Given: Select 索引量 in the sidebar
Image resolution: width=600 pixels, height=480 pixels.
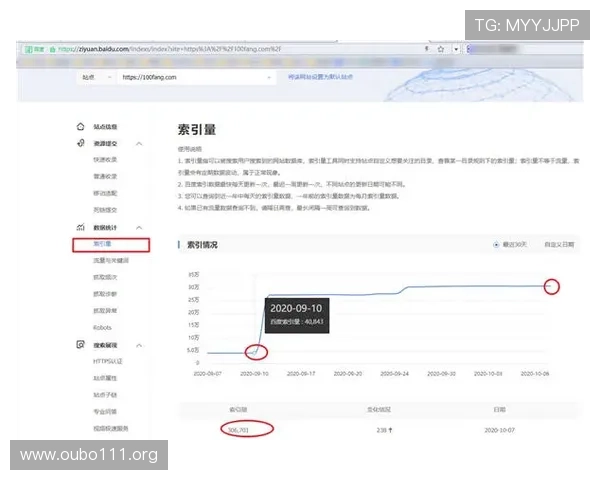Looking at the screenshot, I should coord(103,244).
